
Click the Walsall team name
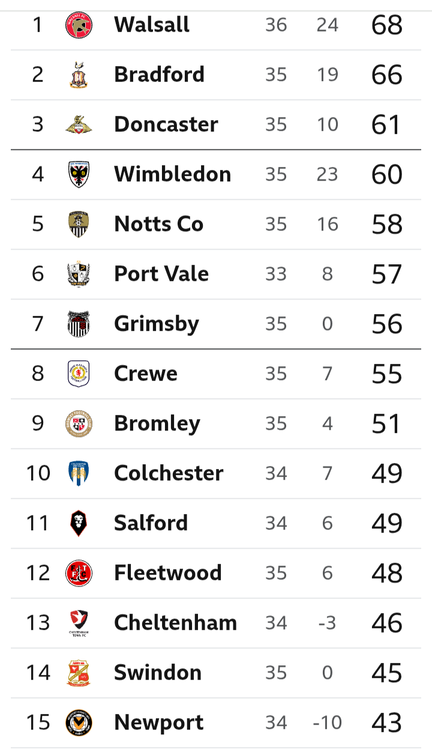(152, 25)
